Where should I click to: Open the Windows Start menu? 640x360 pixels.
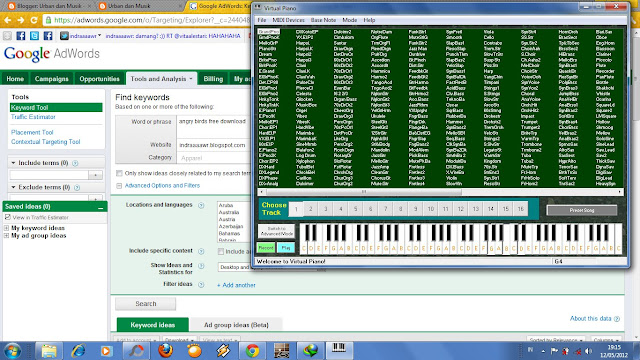12,351
